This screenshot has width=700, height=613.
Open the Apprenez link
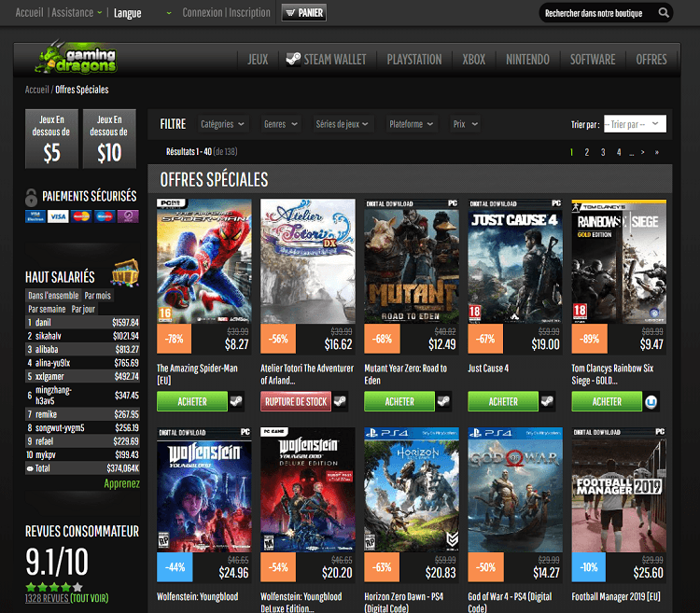click(122, 483)
